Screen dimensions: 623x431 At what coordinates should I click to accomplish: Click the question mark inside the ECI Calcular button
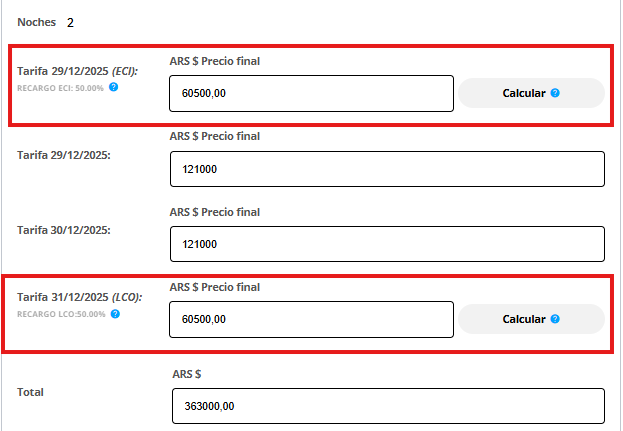click(555, 93)
